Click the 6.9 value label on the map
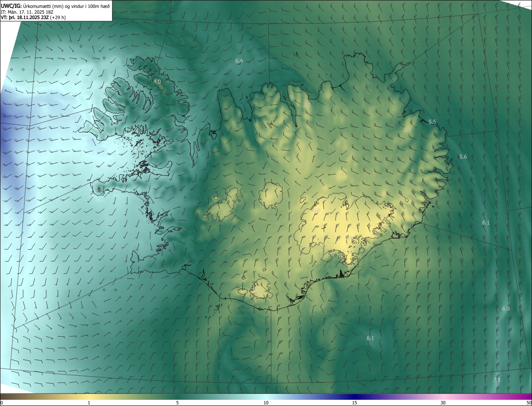The height and width of the screenshot is (406, 532). tap(506, 309)
